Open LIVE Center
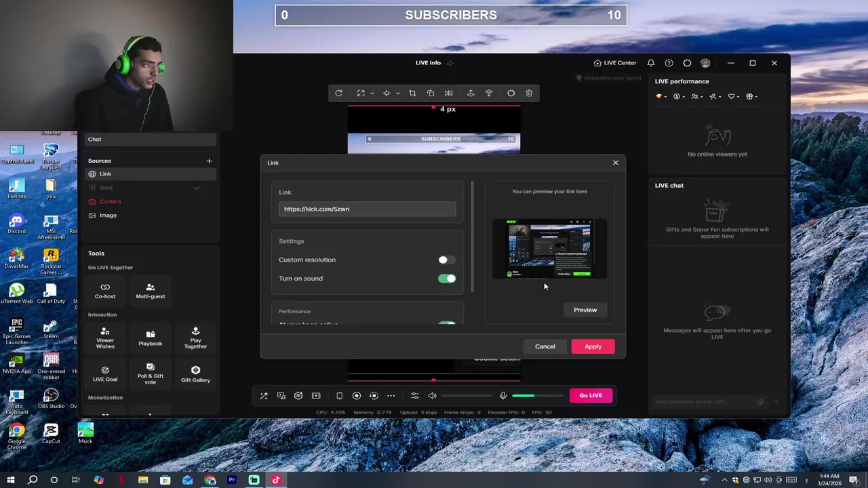Screen dimensions: 868x488 point(615,63)
